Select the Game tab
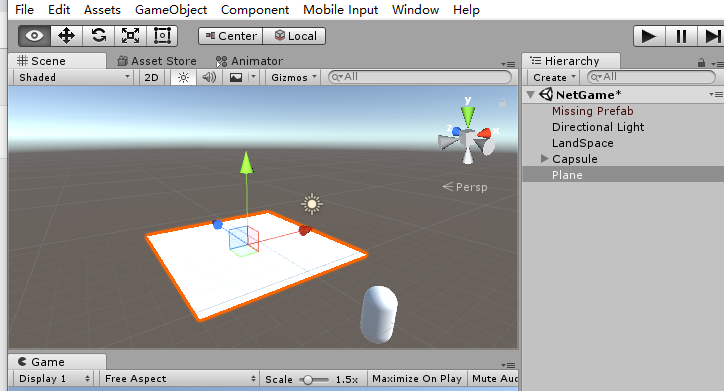724x391 pixels. 57,362
